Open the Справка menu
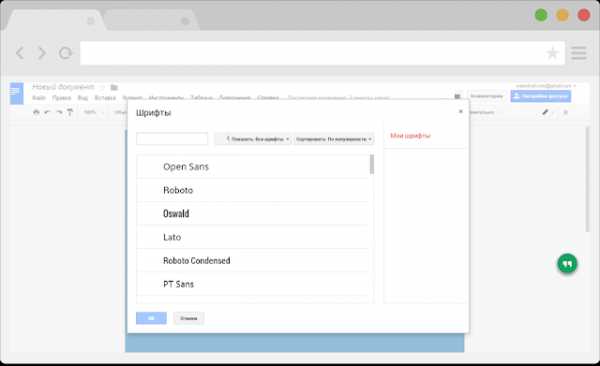Screen dimensions: 600x366 pos(268,98)
